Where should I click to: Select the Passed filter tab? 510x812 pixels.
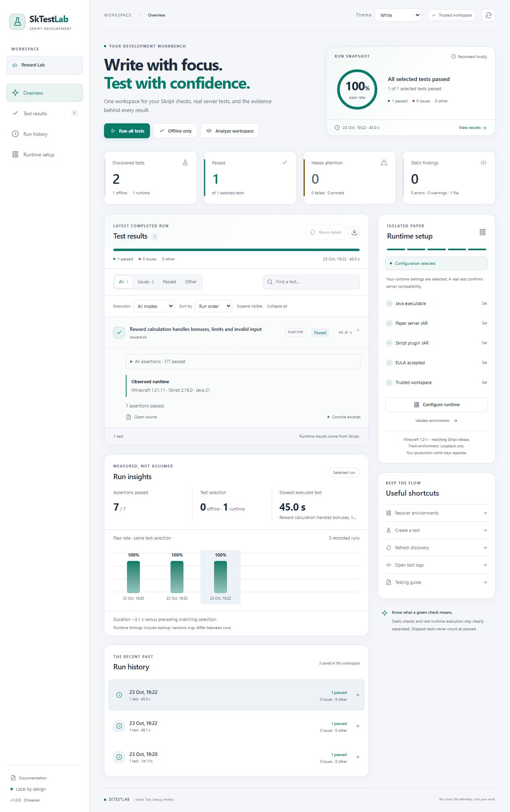click(169, 282)
